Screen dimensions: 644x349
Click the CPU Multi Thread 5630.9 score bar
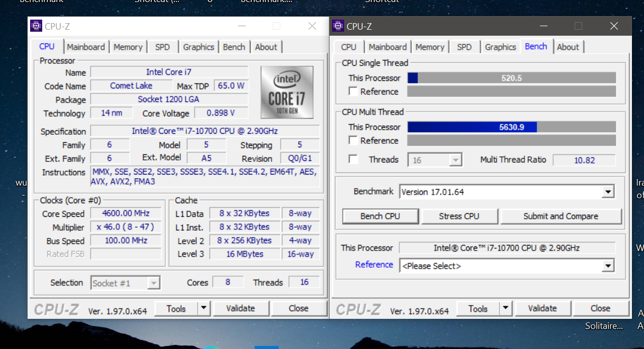click(x=511, y=127)
